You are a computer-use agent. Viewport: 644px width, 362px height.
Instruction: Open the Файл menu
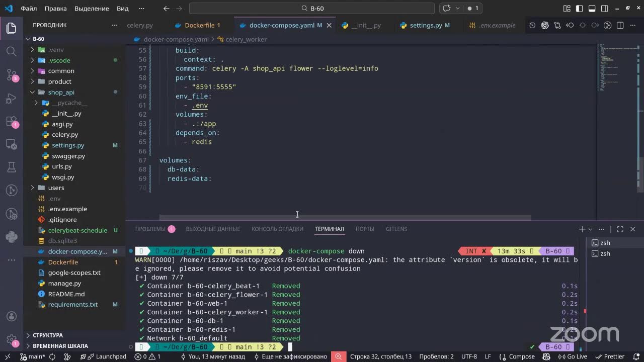click(29, 8)
